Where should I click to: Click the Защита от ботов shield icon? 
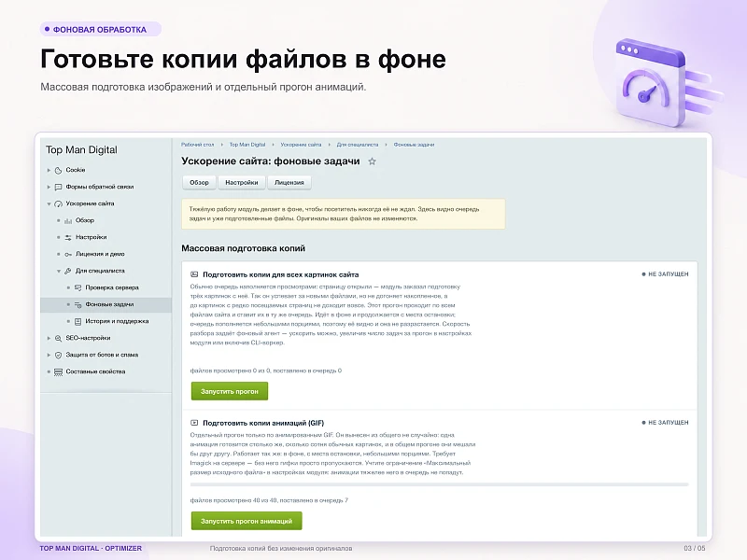pos(58,355)
